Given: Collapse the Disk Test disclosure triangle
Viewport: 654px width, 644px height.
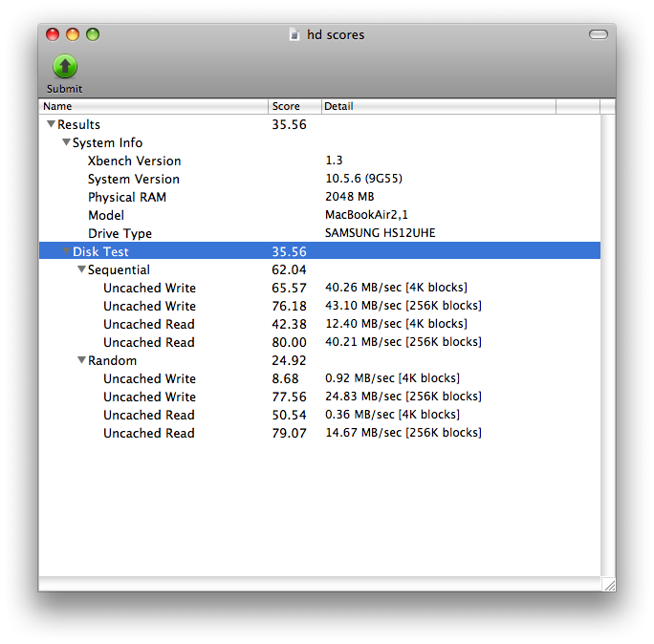Looking at the screenshot, I should pyautogui.click(x=66, y=251).
